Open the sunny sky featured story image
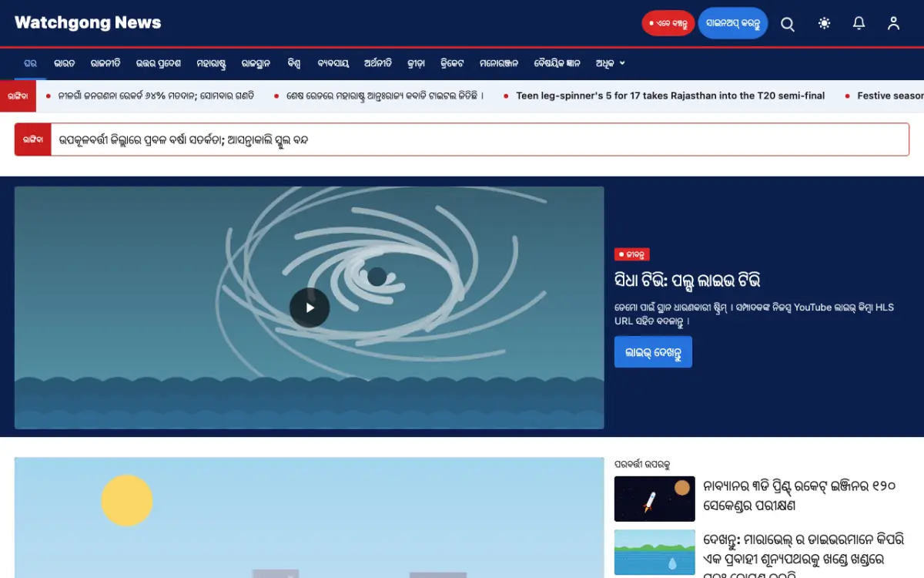This screenshot has width=924, height=578. pyautogui.click(x=310, y=517)
